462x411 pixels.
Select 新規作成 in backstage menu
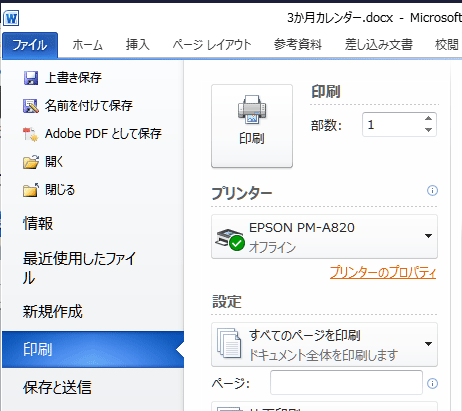(52, 312)
